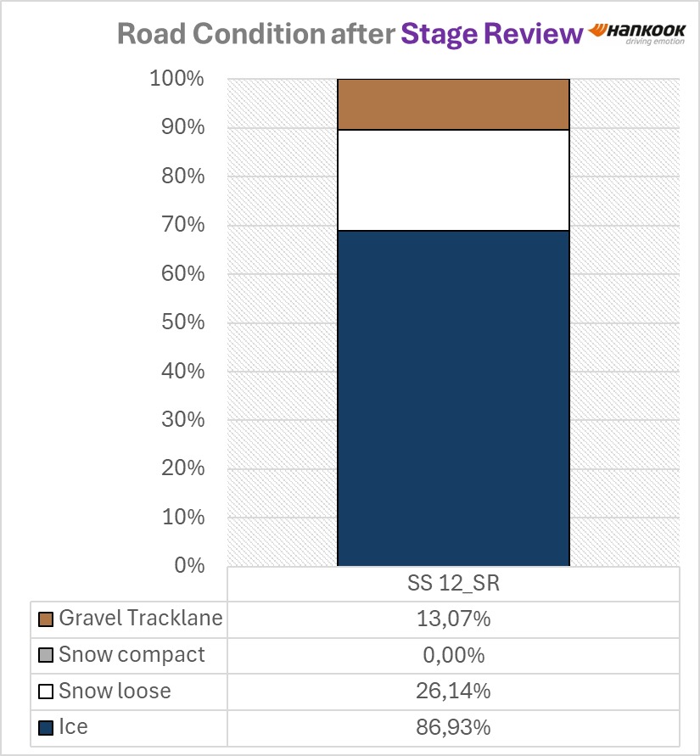The width and height of the screenshot is (700, 756).
Task: Click the purple Stage Review title words
Action: tap(492, 34)
